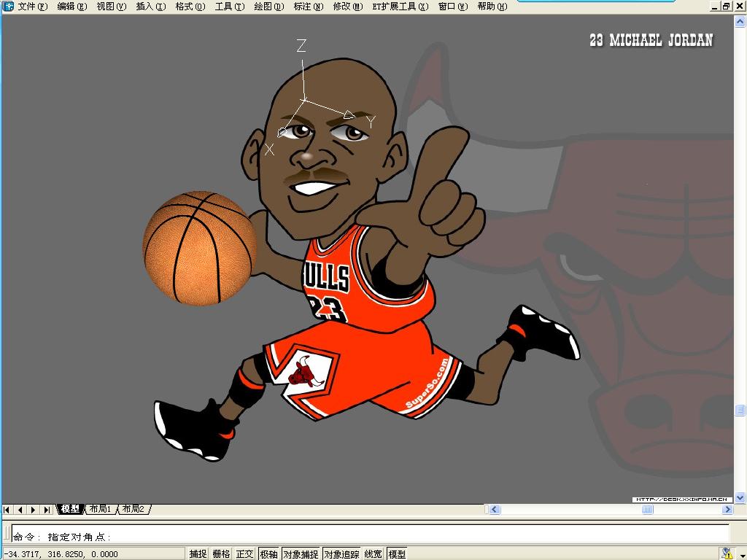Toggle 对象捕捉 object snap in status bar
This screenshot has height=560, width=747.
coord(301,554)
